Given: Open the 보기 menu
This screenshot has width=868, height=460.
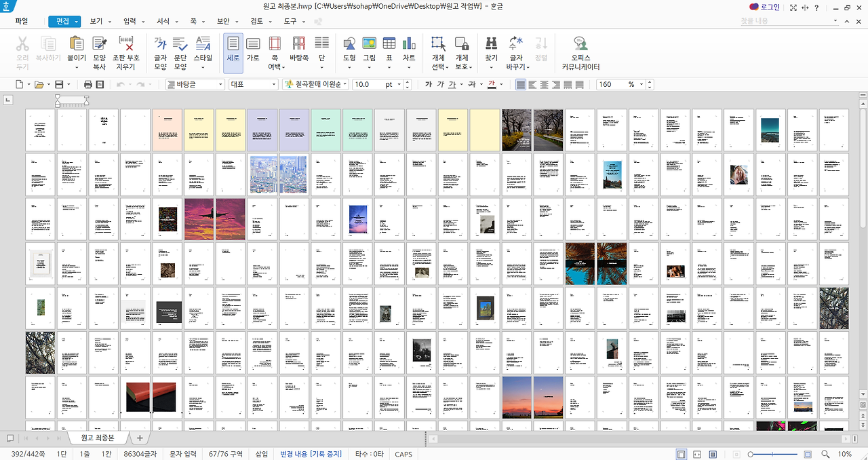Looking at the screenshot, I should 96,22.
